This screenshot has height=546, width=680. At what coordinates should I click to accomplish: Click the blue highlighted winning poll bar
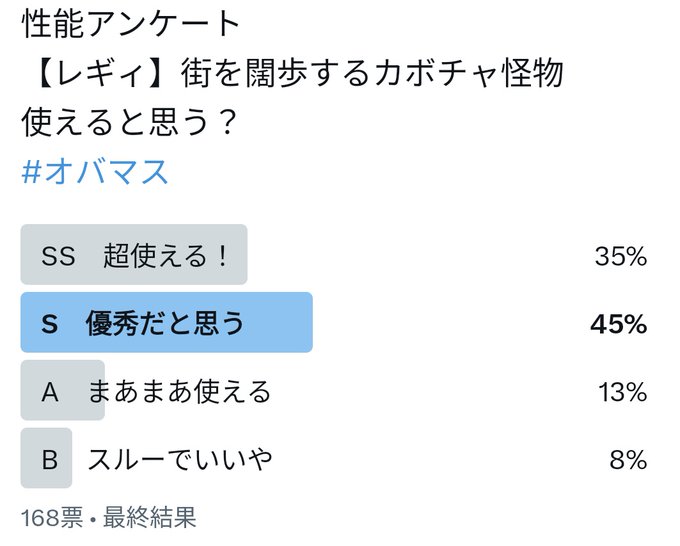(167, 322)
